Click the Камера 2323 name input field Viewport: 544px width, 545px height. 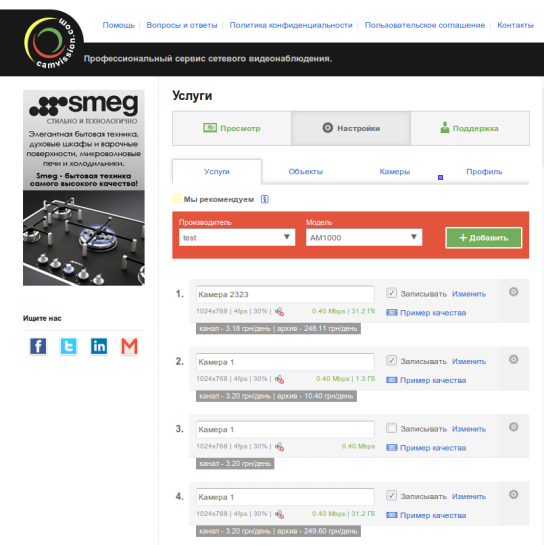[285, 294]
